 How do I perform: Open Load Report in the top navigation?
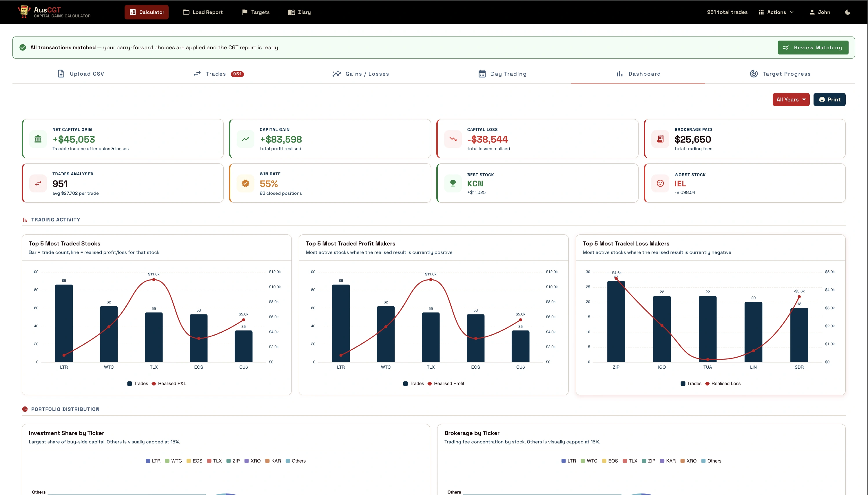[x=203, y=12]
